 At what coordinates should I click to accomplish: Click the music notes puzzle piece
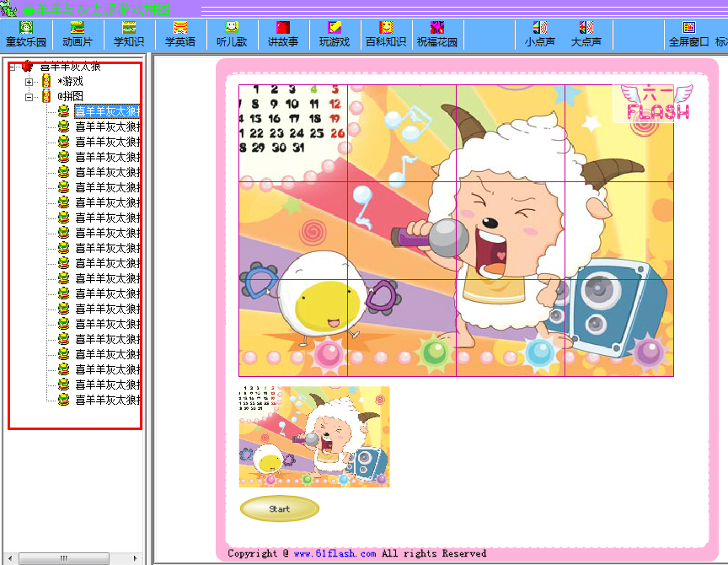(402, 133)
